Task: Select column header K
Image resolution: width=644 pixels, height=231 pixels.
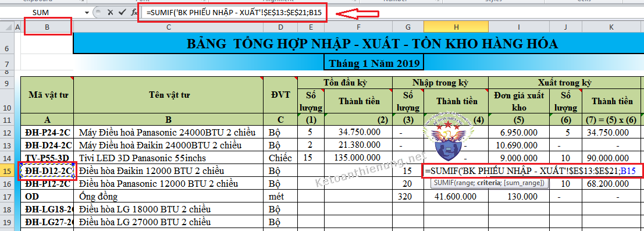Action: click(x=611, y=27)
